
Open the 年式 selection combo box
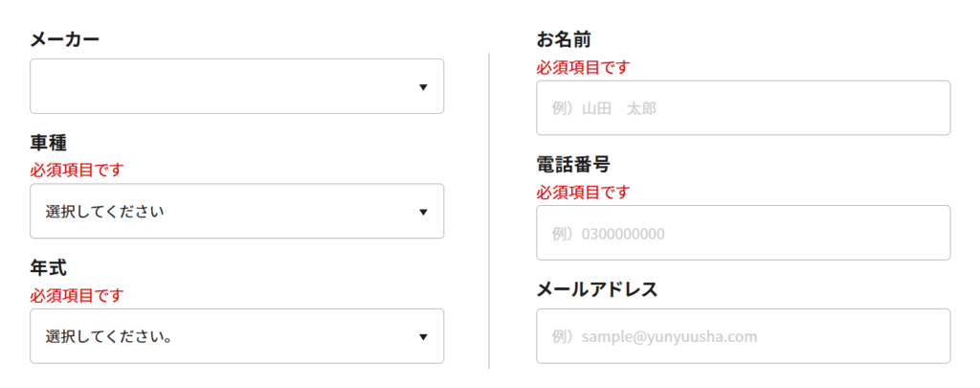(x=236, y=336)
